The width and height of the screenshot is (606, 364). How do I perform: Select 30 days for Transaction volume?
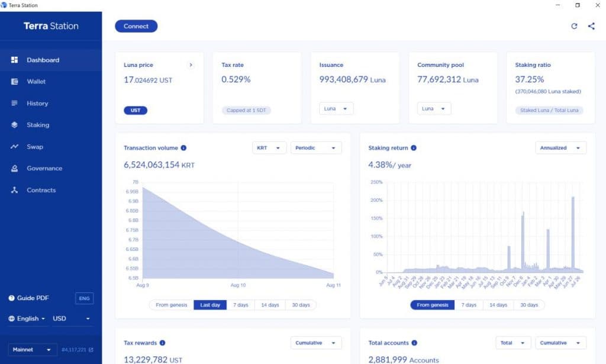click(x=301, y=305)
